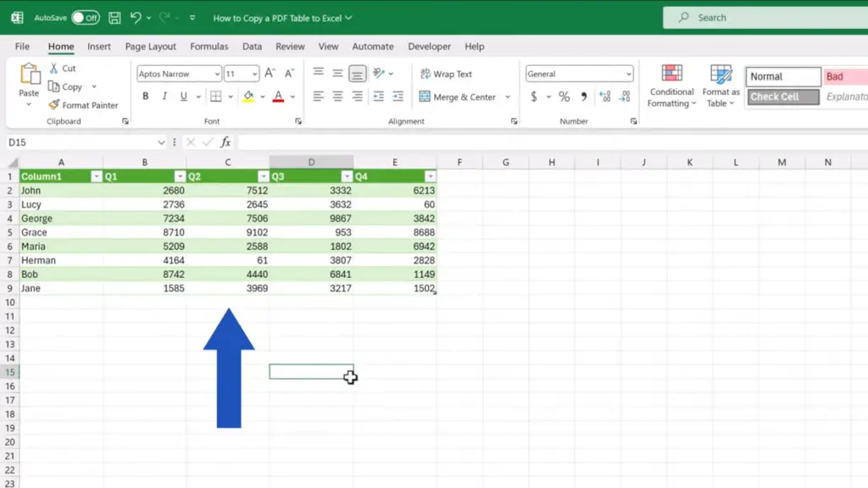Screen dimensions: 868x488
Task: Open Conditional Formatting menu
Action: pos(671,86)
